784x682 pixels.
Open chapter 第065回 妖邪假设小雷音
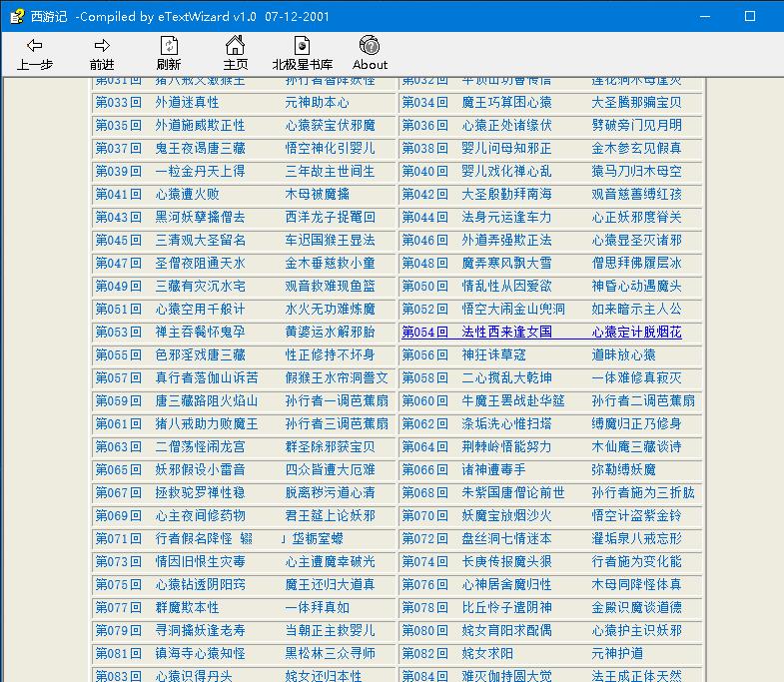point(235,470)
